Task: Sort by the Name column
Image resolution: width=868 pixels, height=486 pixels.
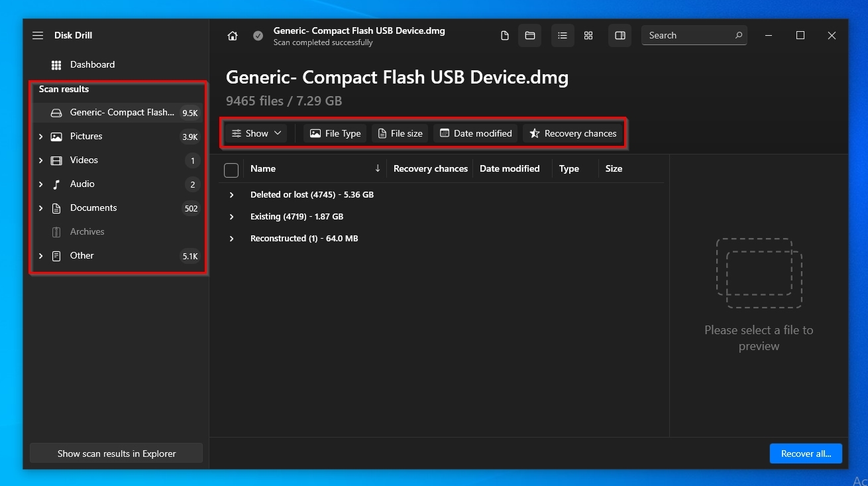Action: click(263, 169)
